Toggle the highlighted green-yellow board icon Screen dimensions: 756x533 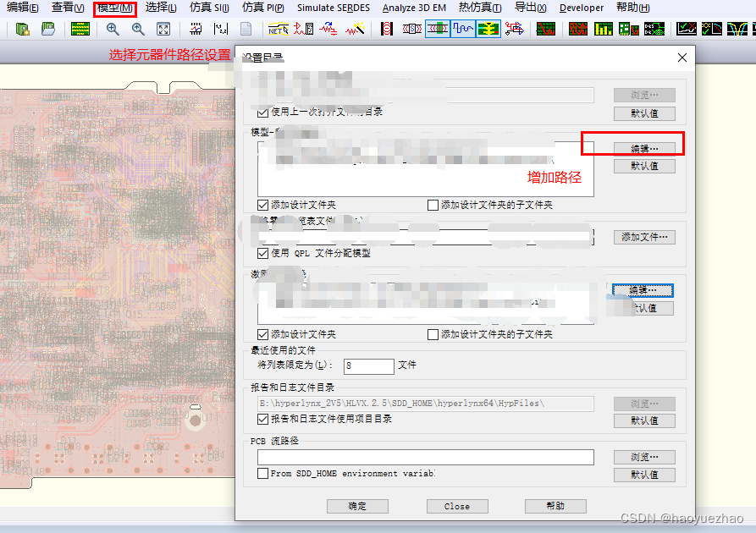tap(488, 30)
